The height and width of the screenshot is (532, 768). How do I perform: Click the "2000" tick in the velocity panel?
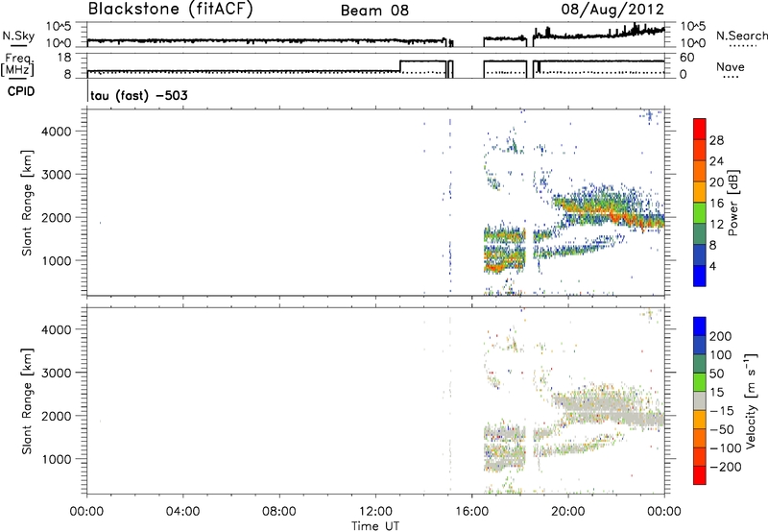click(57, 416)
